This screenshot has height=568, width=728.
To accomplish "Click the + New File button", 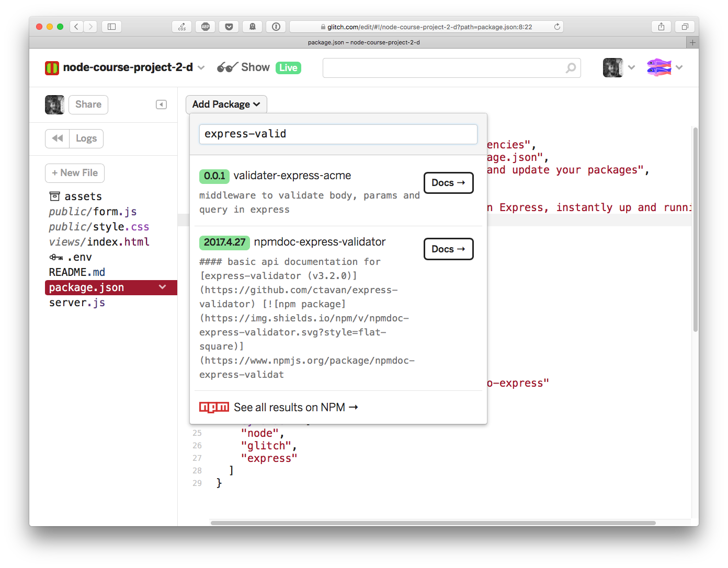I will tap(75, 173).
